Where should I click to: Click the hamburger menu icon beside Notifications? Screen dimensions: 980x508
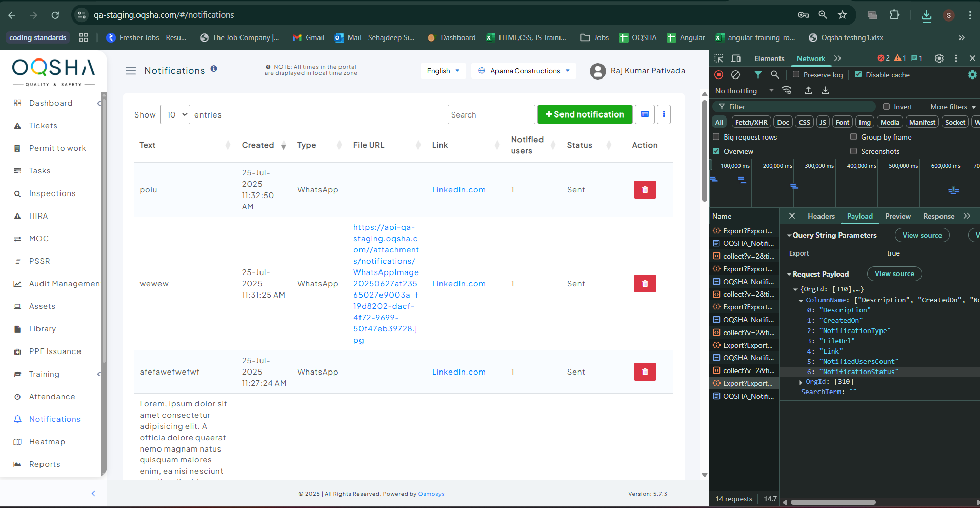point(131,71)
